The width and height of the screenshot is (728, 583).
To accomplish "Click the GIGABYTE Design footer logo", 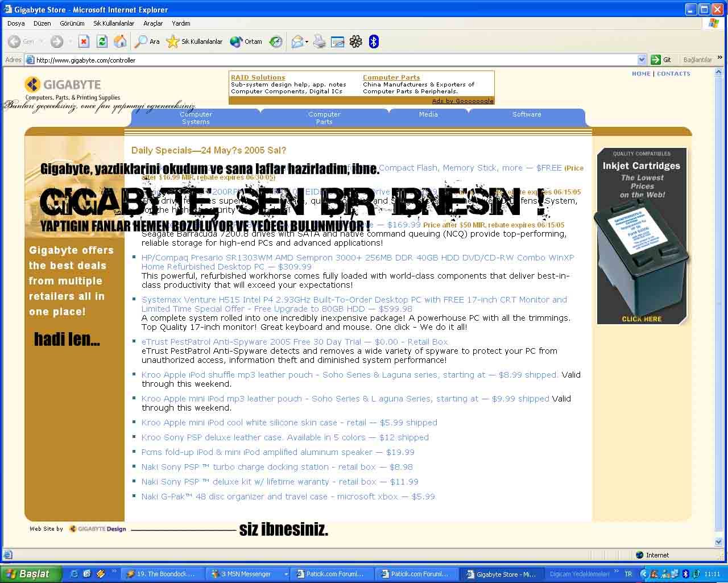I will click(97, 529).
